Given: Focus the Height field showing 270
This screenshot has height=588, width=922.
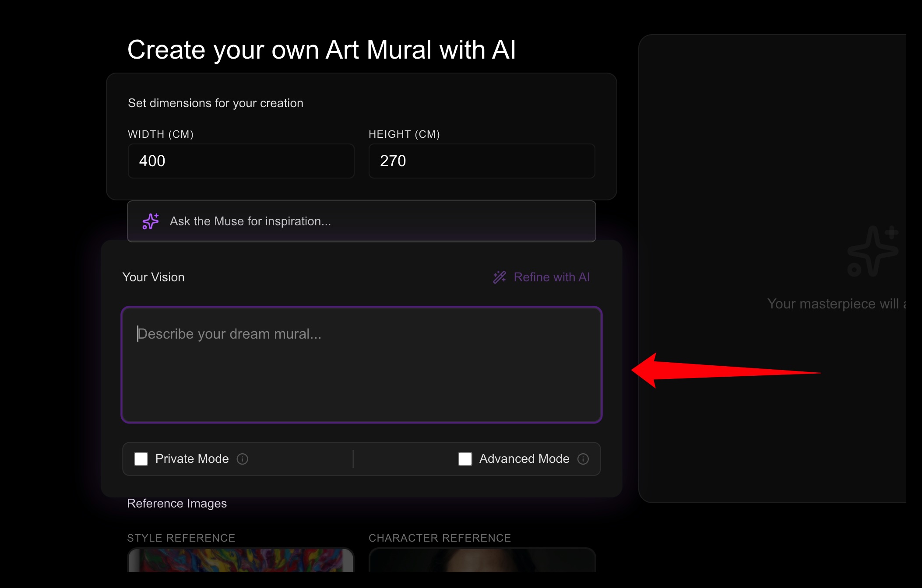Looking at the screenshot, I should coord(482,161).
